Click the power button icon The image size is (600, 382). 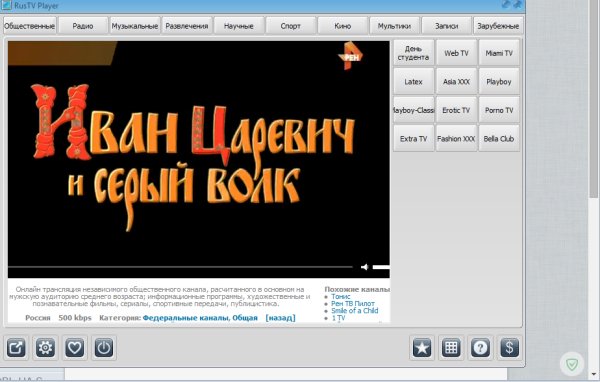pos(104,348)
